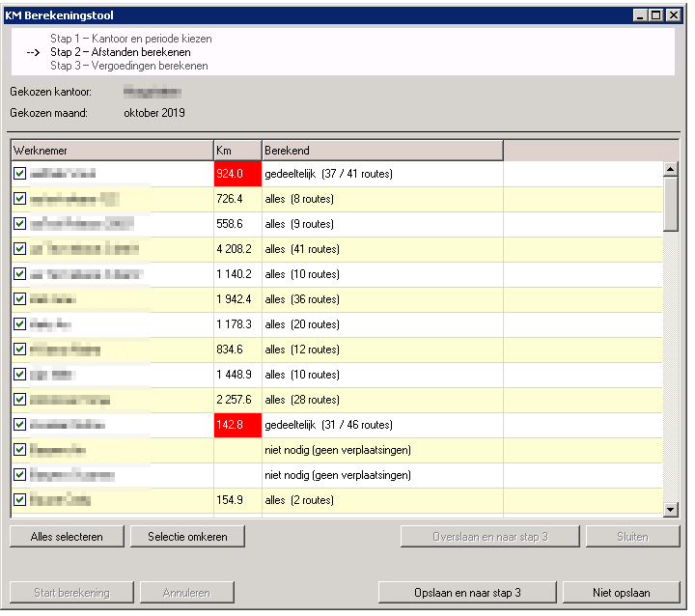Click the Niet opslaan button
The height and width of the screenshot is (616, 695).
[x=622, y=593]
